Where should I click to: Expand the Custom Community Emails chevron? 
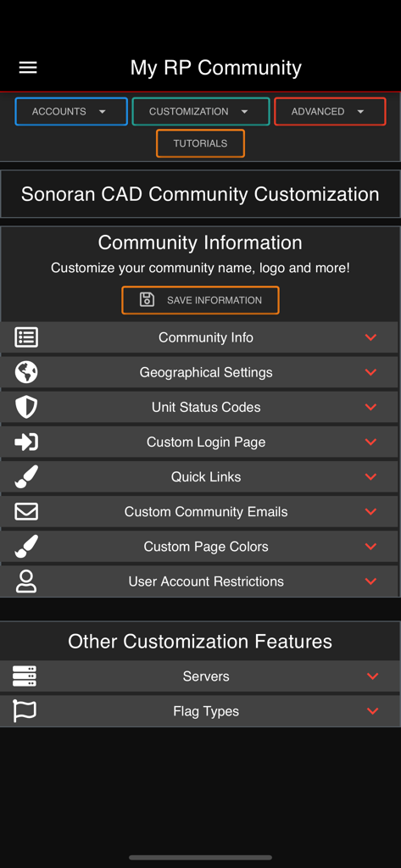(371, 511)
